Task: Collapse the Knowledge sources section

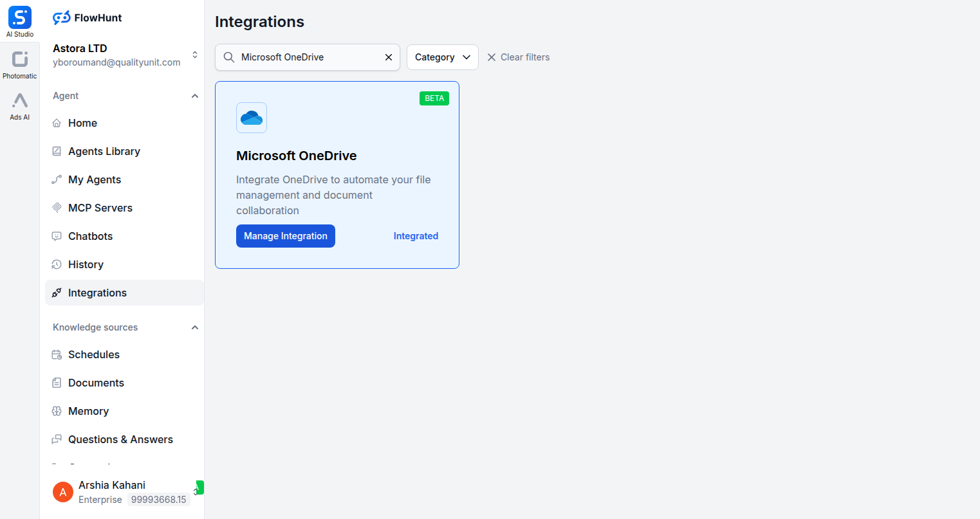Action: 195,327
